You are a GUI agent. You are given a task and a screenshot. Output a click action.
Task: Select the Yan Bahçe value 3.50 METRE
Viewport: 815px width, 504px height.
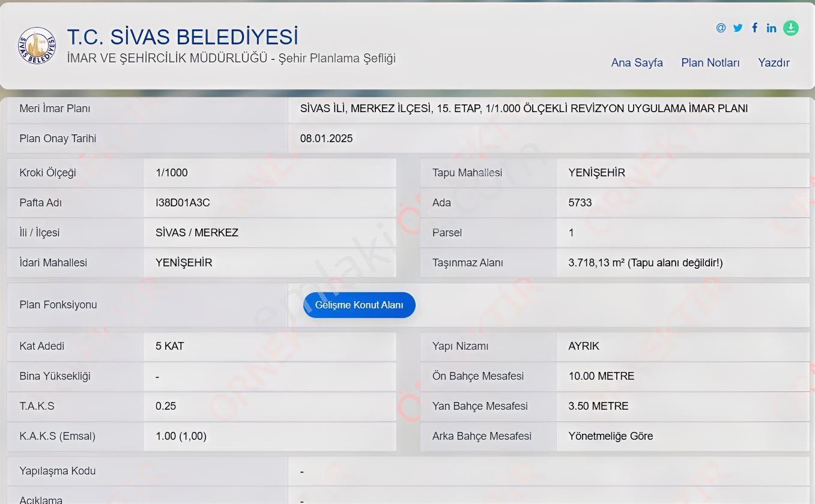(598, 406)
